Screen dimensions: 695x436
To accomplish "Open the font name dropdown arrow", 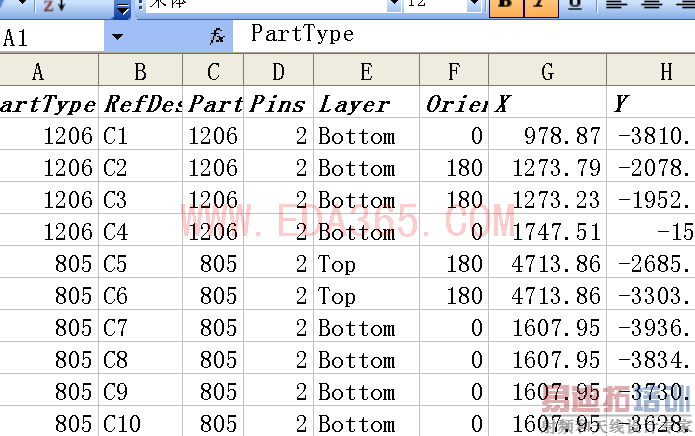I will [394, 4].
